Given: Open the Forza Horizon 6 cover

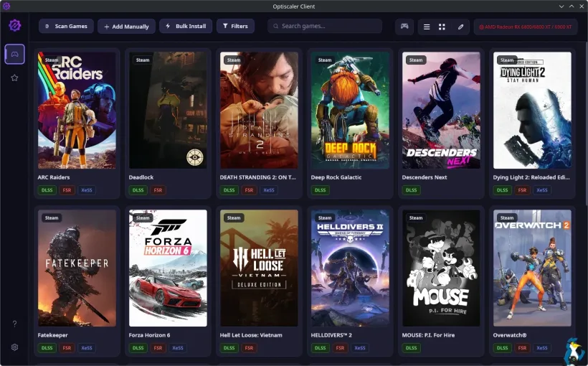Looking at the screenshot, I should coord(168,268).
